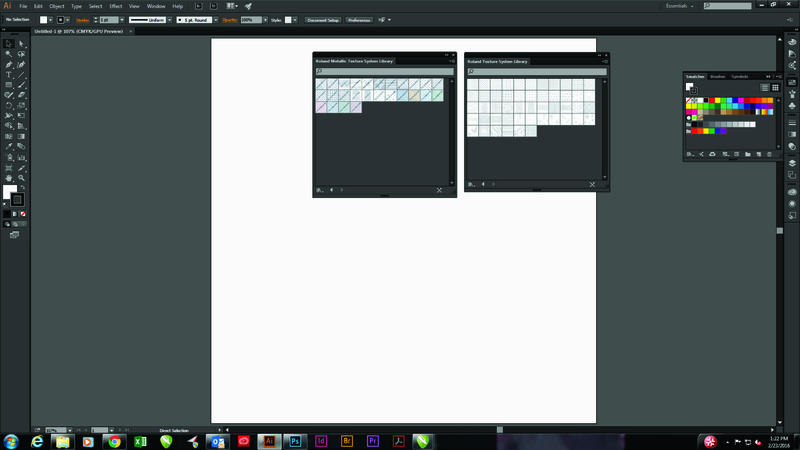Screen dimensions: 800x450
Task: Open the stroke weight dropdown
Action: tap(122, 20)
